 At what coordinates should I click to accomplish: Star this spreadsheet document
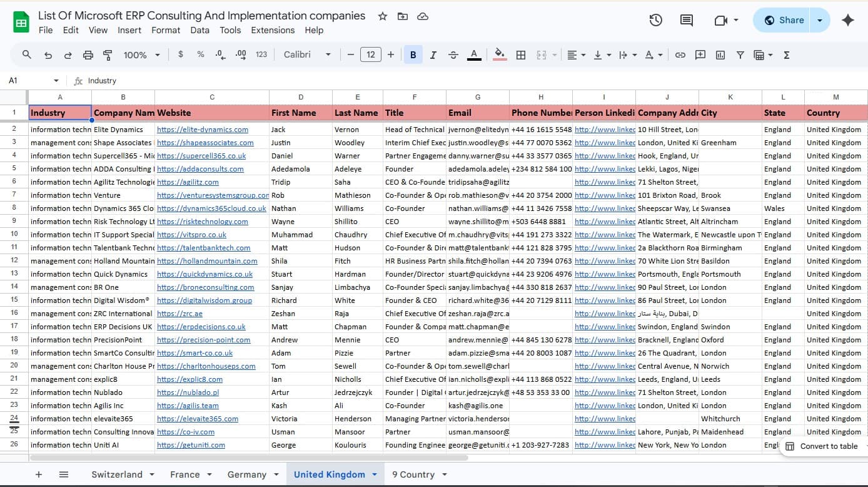(x=383, y=16)
